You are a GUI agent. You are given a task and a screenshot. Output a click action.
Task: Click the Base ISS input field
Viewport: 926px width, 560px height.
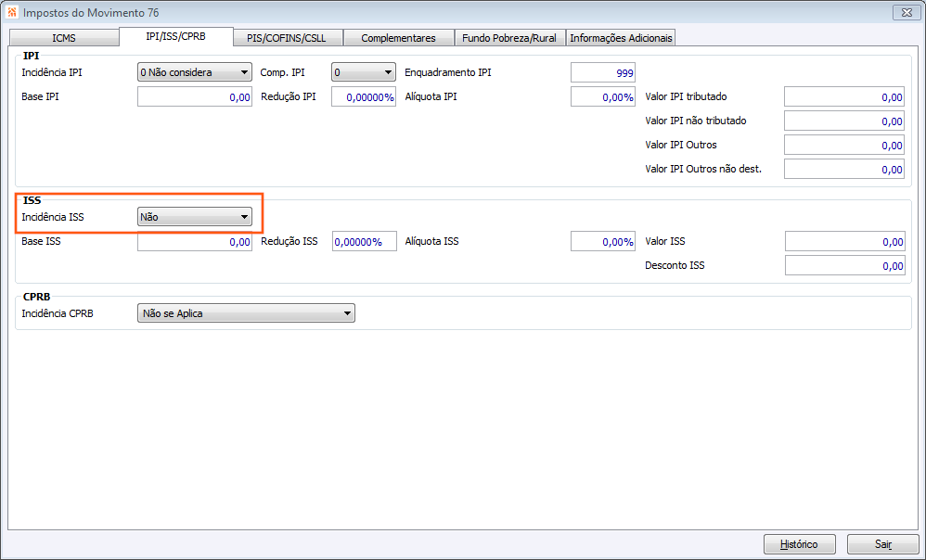coord(194,241)
